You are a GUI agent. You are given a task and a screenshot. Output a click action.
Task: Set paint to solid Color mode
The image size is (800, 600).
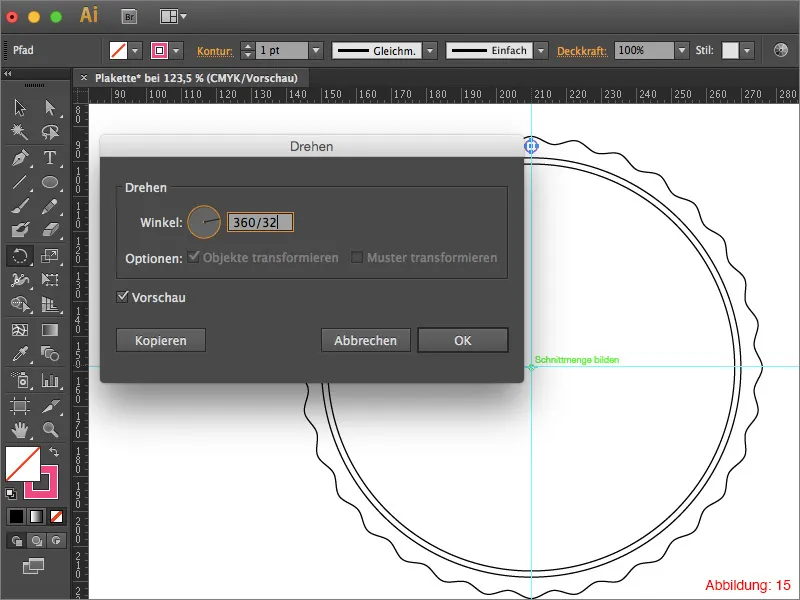[x=16, y=516]
